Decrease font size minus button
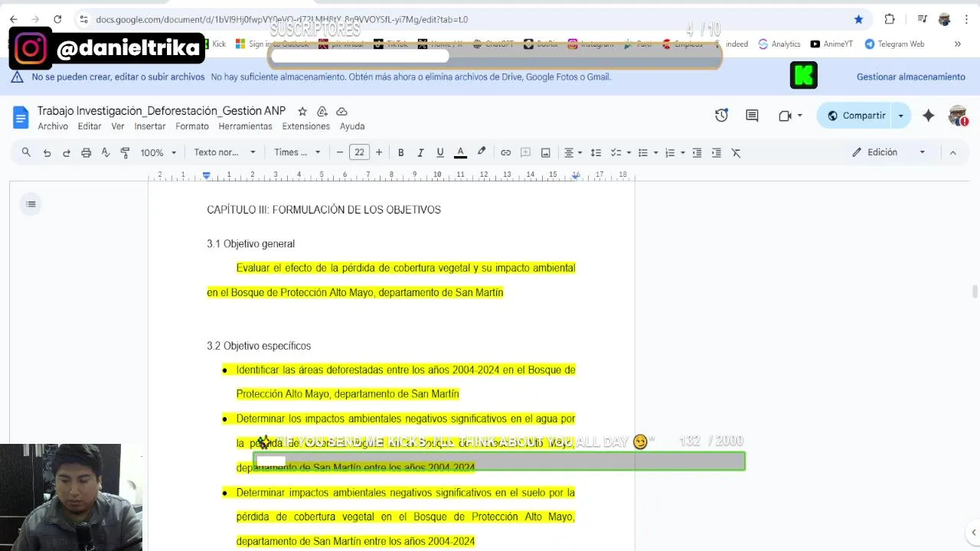This screenshot has width=980, height=551. (340, 152)
